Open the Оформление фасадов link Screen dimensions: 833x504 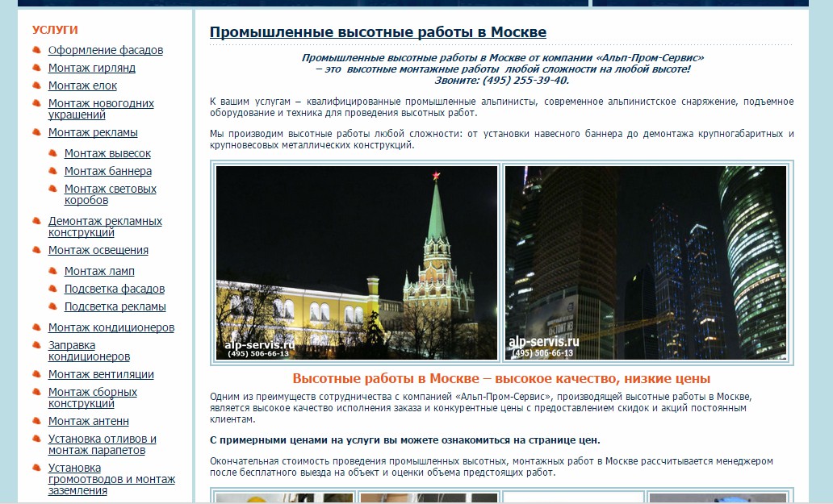coord(105,50)
